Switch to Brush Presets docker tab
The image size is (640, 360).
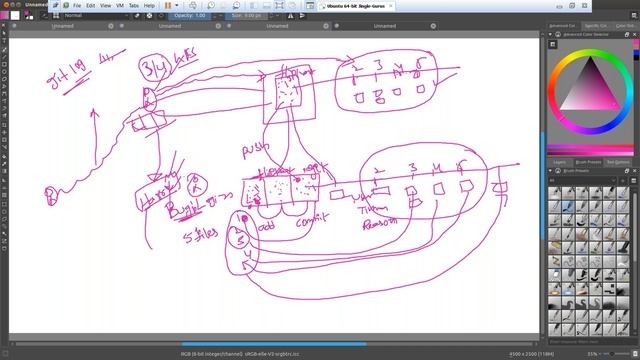tap(588, 162)
